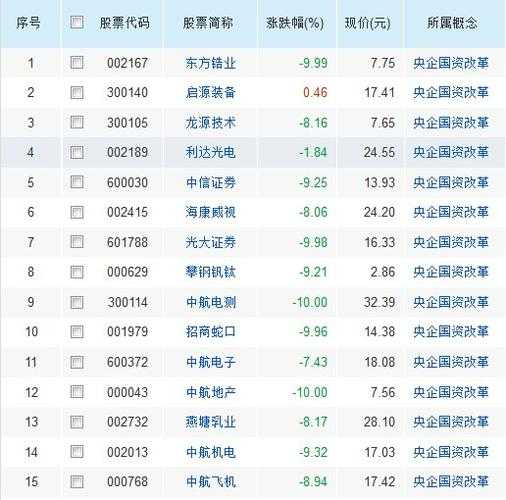Tick checkbox next to 600372
506x500 pixels.
tap(77, 362)
